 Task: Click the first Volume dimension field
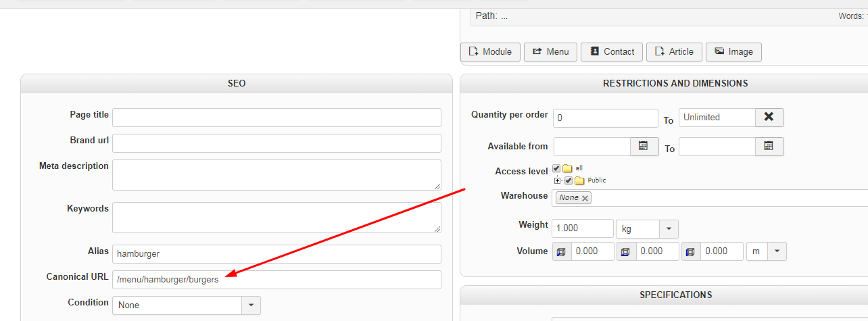[593, 251]
